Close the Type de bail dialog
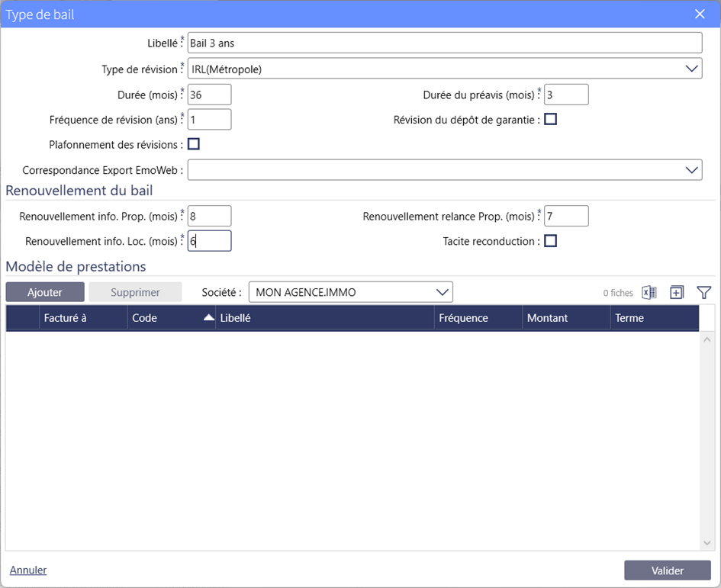The height and width of the screenshot is (588, 721). (699, 14)
